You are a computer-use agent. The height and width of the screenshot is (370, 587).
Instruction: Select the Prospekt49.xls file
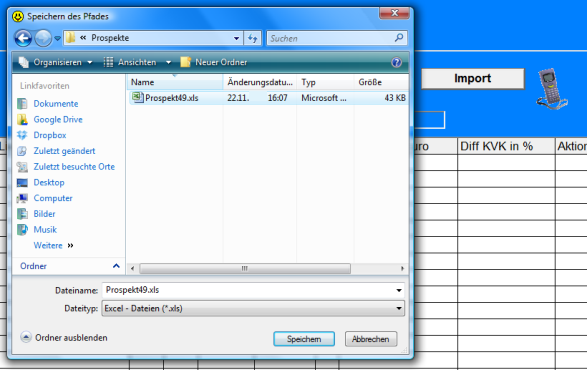pyautogui.click(x=268, y=98)
